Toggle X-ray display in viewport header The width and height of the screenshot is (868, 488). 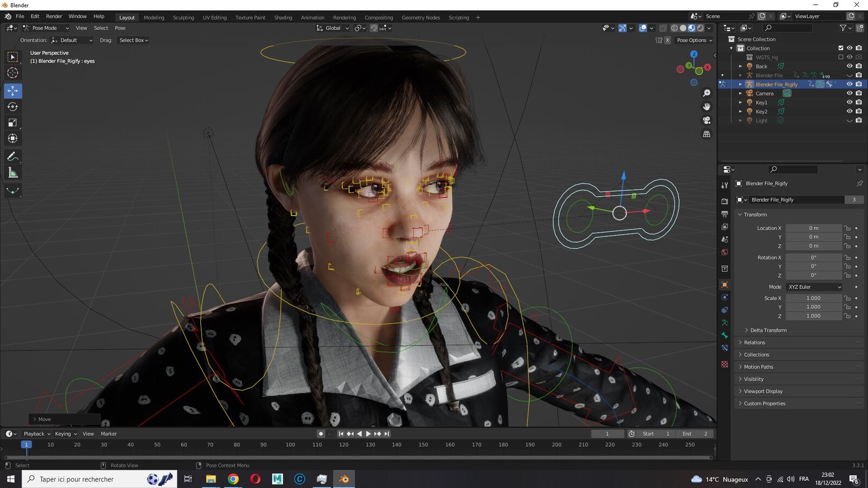(663, 28)
